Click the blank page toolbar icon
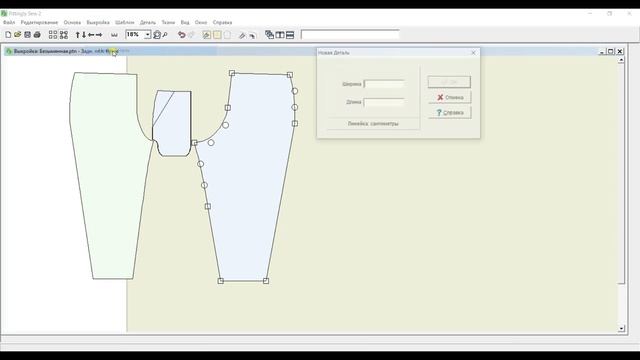The image size is (640, 360). pos(227,35)
